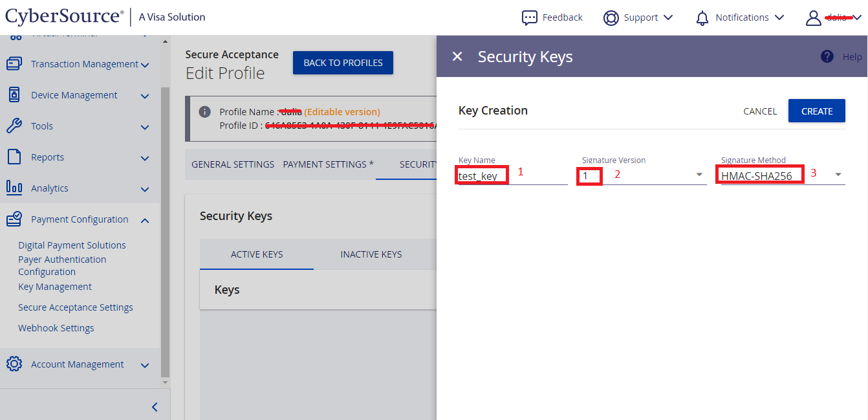Click the sidebar vertical scrollbar
The width and height of the screenshot is (868, 420).
click(x=165, y=232)
